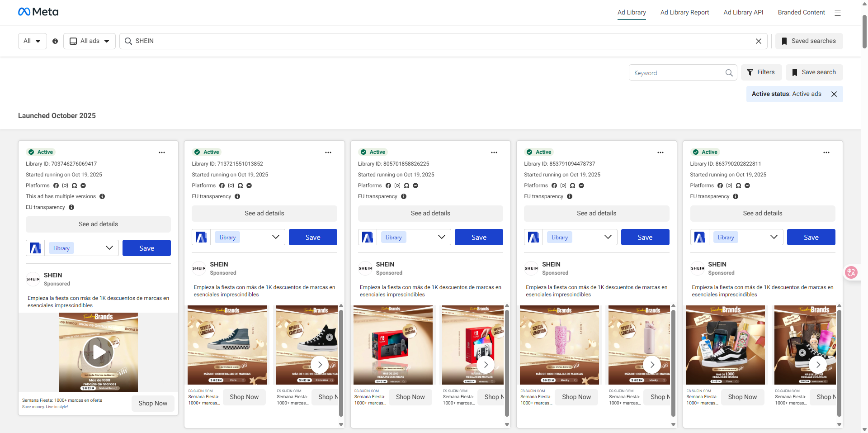Open three-dot menu on ad 703746276069417
868x433 pixels.
pyautogui.click(x=162, y=152)
